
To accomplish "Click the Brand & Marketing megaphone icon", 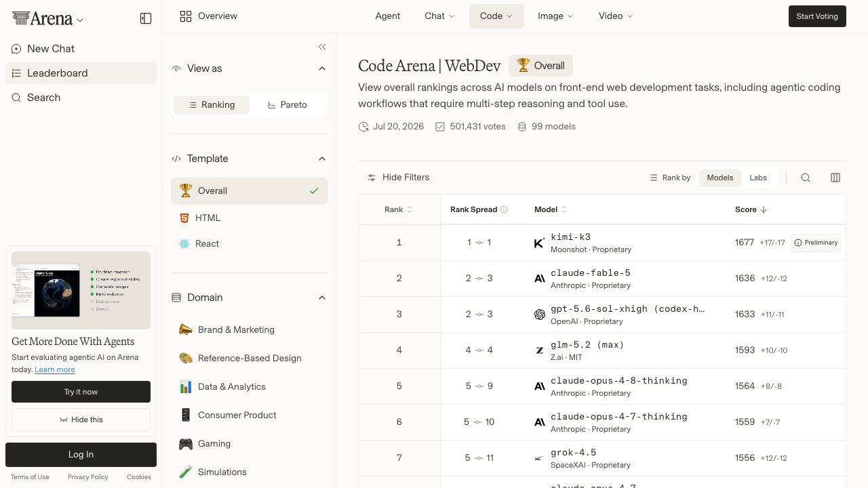I will [185, 329].
